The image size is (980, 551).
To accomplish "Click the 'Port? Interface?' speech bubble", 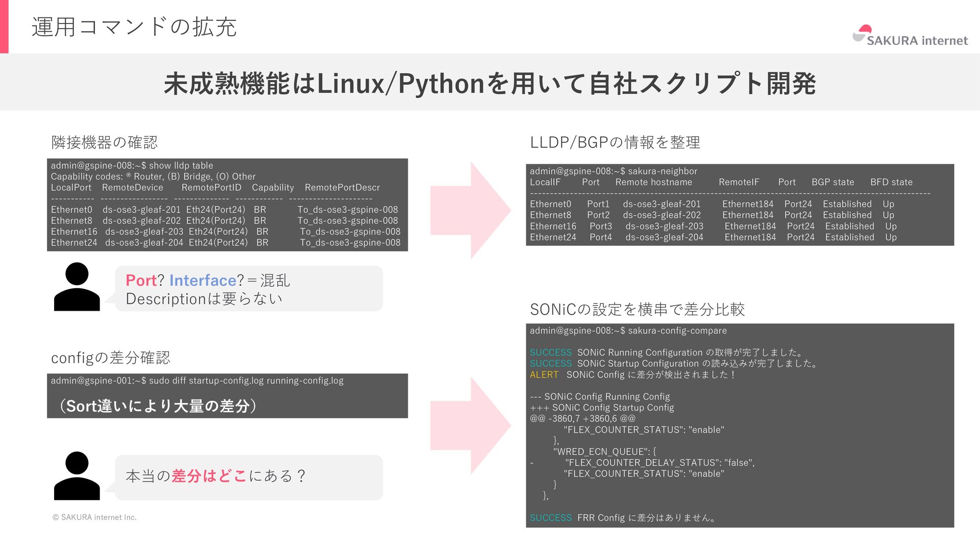I will (249, 289).
